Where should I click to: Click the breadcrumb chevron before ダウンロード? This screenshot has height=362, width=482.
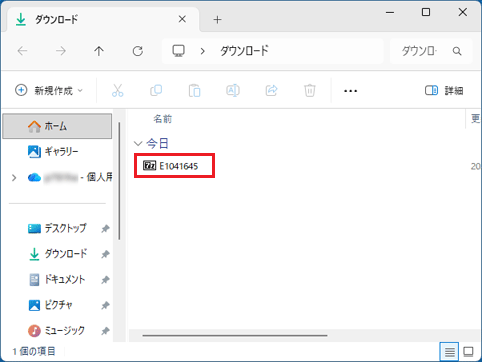(x=202, y=51)
